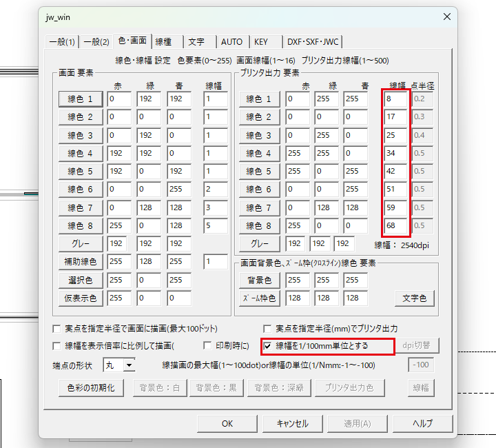Toggle the 印刷時に checkbox
This screenshot has height=448, width=496.
(x=207, y=345)
